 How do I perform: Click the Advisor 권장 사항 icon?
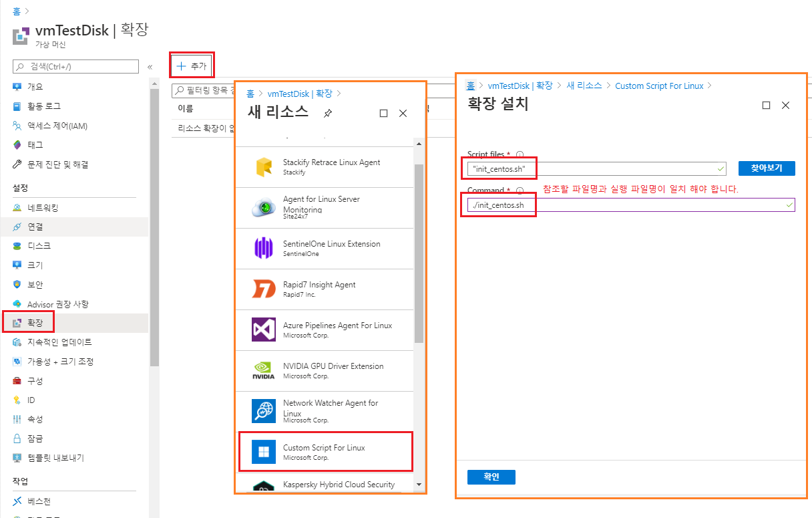coord(17,304)
